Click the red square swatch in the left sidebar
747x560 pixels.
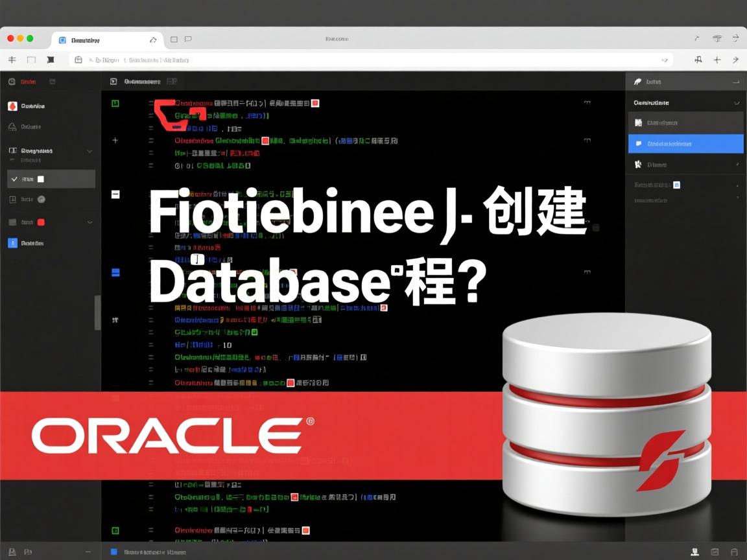[41, 222]
